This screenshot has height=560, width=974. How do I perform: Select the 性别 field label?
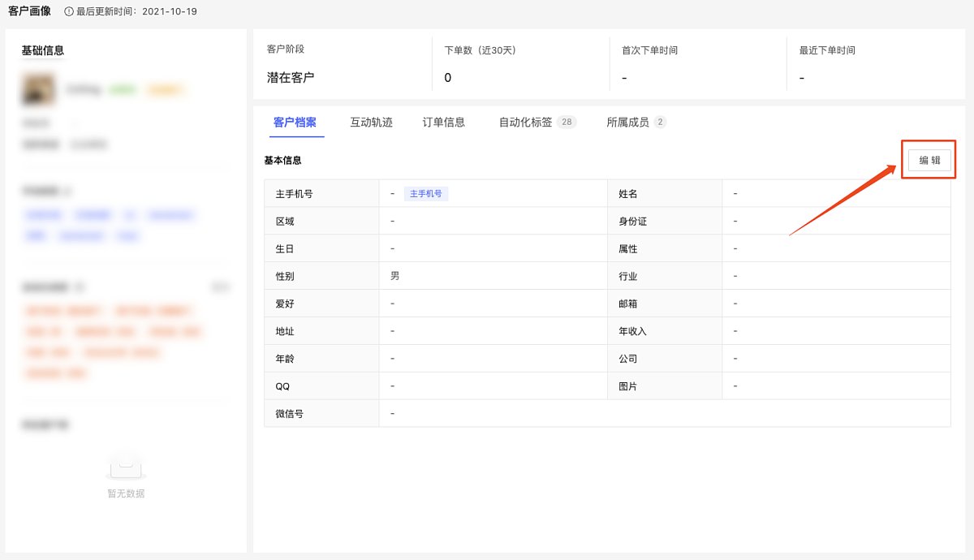[285, 276]
